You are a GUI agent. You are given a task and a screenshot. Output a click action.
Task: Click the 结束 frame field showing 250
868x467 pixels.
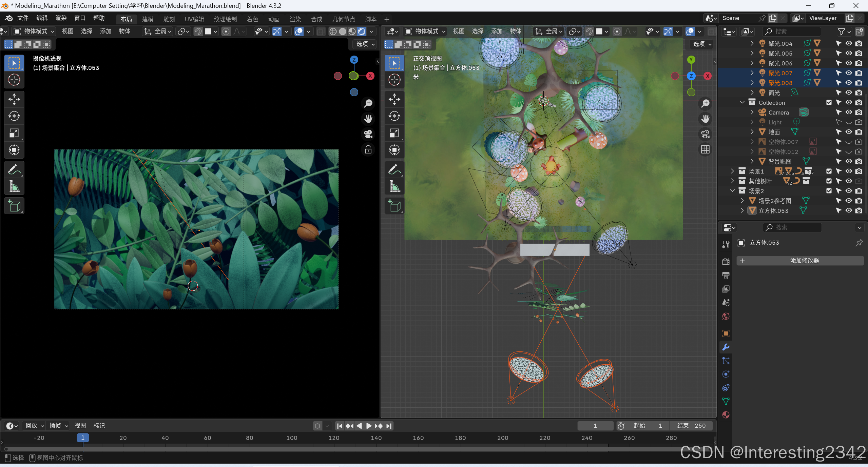(691, 426)
